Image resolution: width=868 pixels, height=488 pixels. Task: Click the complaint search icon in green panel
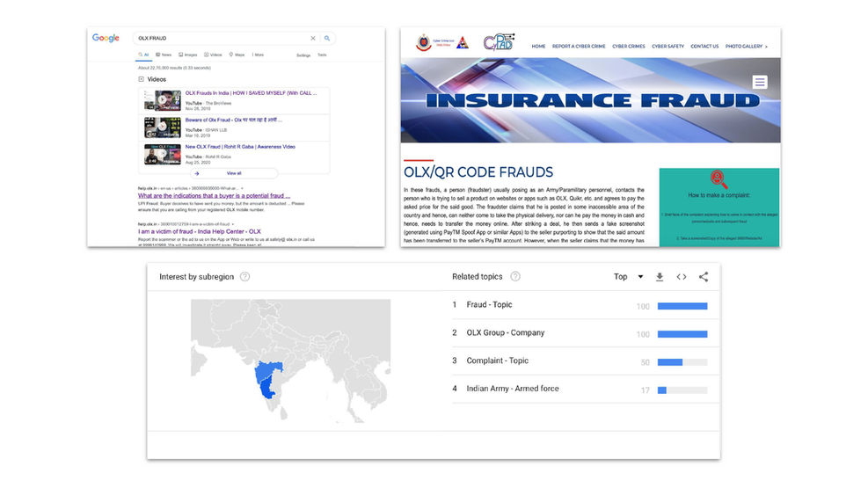[718, 179]
